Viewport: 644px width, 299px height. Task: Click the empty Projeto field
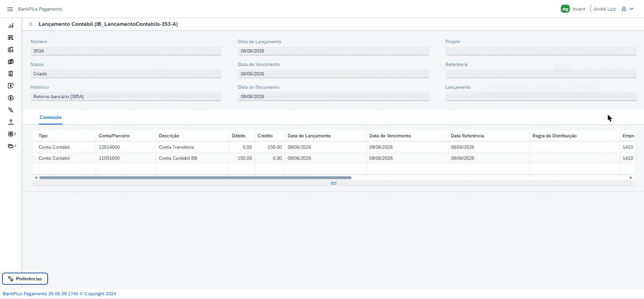(541, 51)
